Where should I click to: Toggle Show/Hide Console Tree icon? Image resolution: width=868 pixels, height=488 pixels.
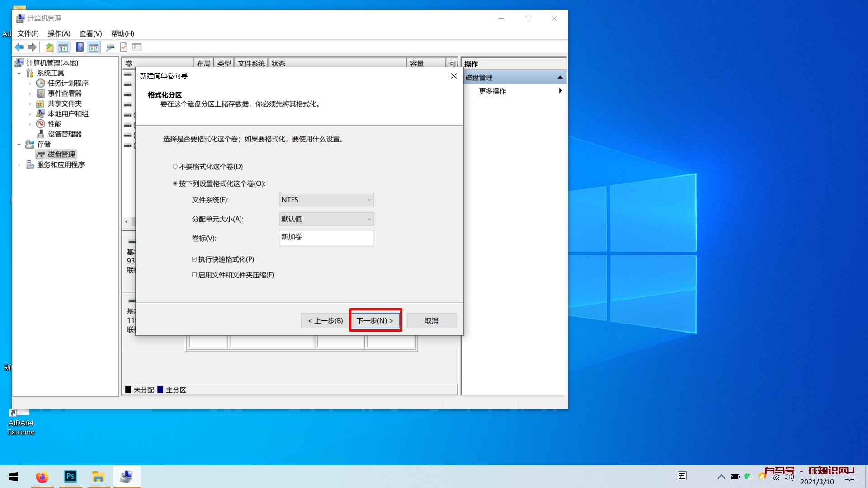pyautogui.click(x=63, y=47)
